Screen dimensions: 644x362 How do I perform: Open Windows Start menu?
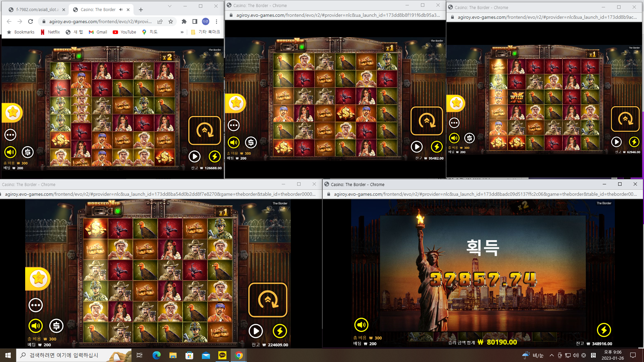pyautogui.click(x=8, y=355)
